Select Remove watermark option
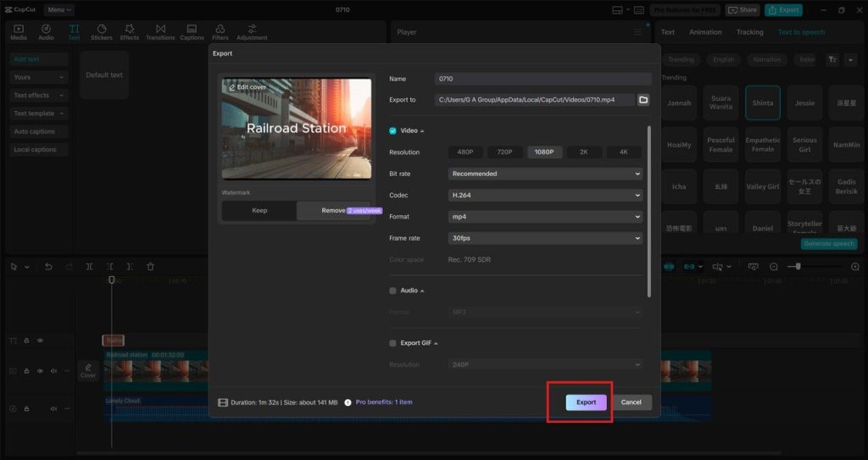 tap(334, 210)
